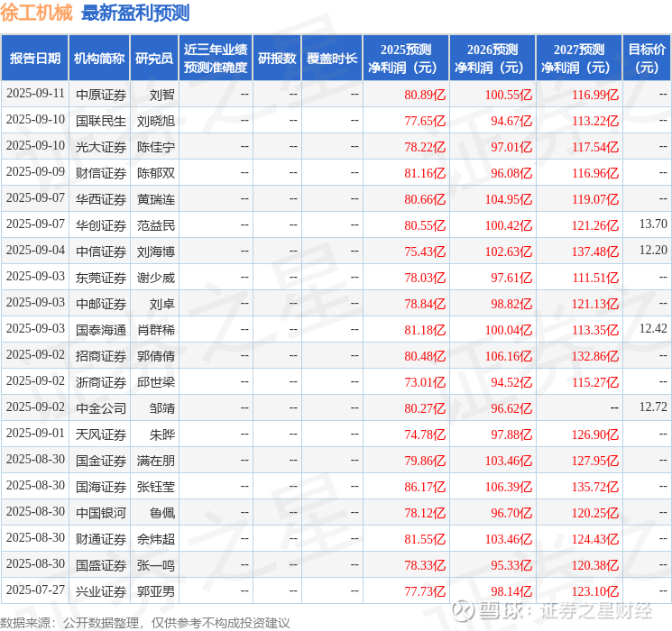
Task: Select the 研报数 column header
Action: (277, 59)
